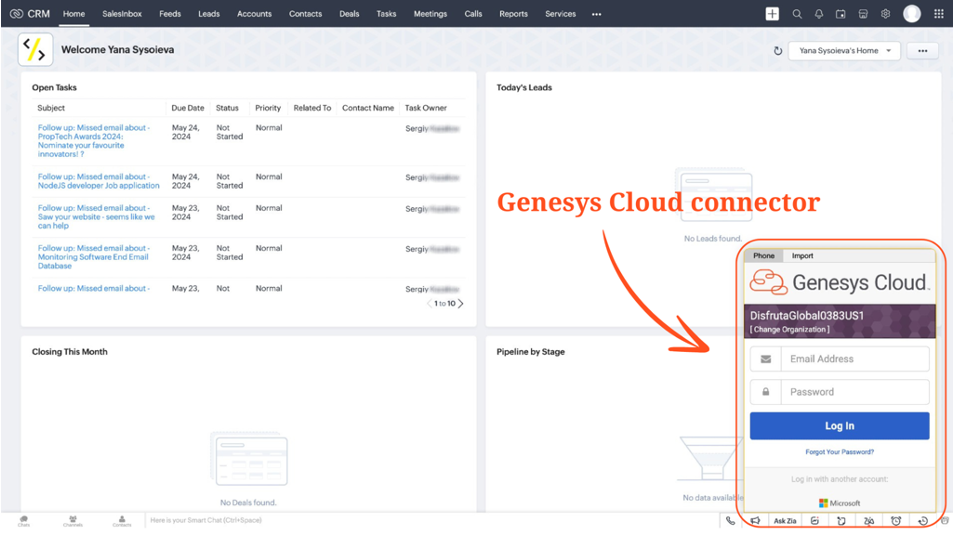Viewport: 954px width, 536px height.
Task: Open the recent items history icon
Action: point(923,521)
